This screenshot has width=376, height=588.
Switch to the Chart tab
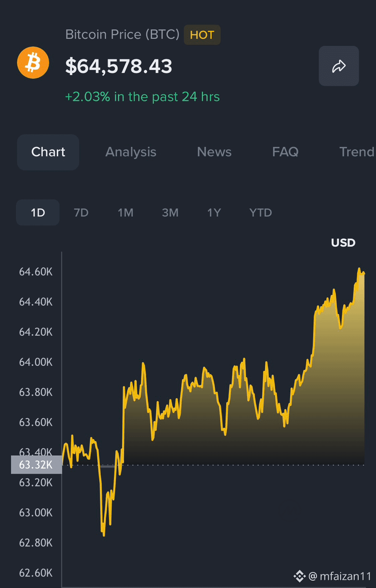pyautogui.click(x=48, y=152)
